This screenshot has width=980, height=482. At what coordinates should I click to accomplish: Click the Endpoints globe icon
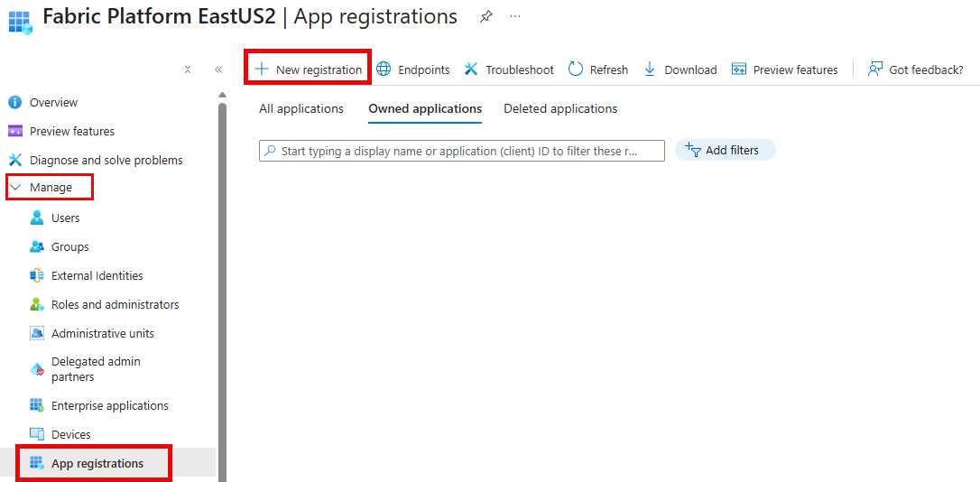384,70
